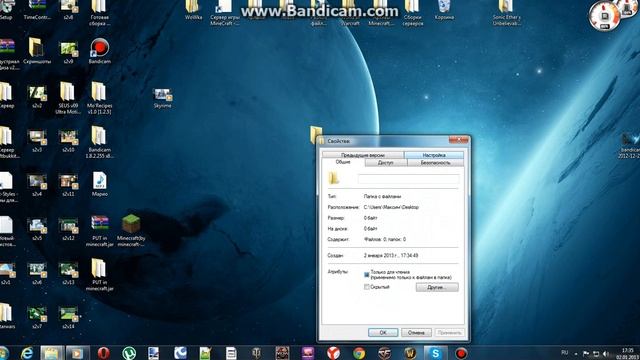Select the s2v13 image file icon
640x360 pixels.
[68, 273]
